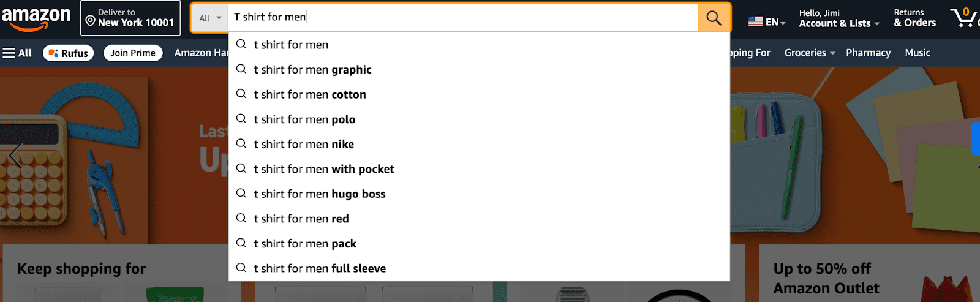980x302 pixels.
Task: Click the previous carousel arrow
Action: (x=16, y=156)
